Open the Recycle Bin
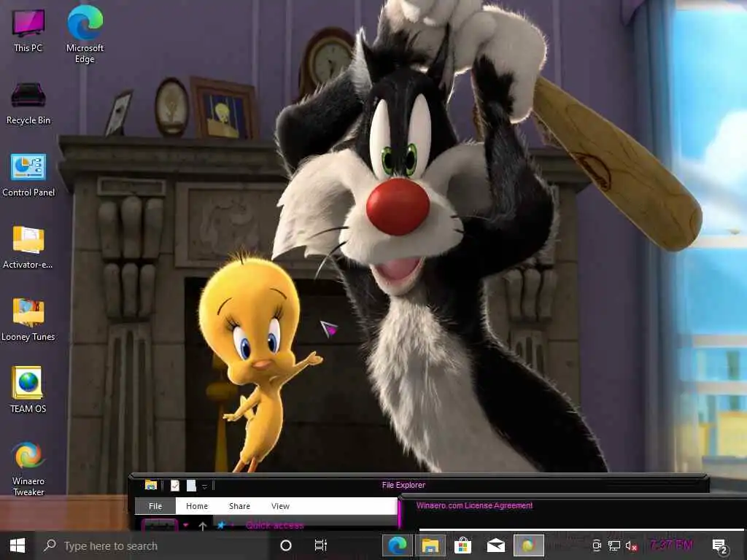The width and height of the screenshot is (747, 560). coord(28,104)
